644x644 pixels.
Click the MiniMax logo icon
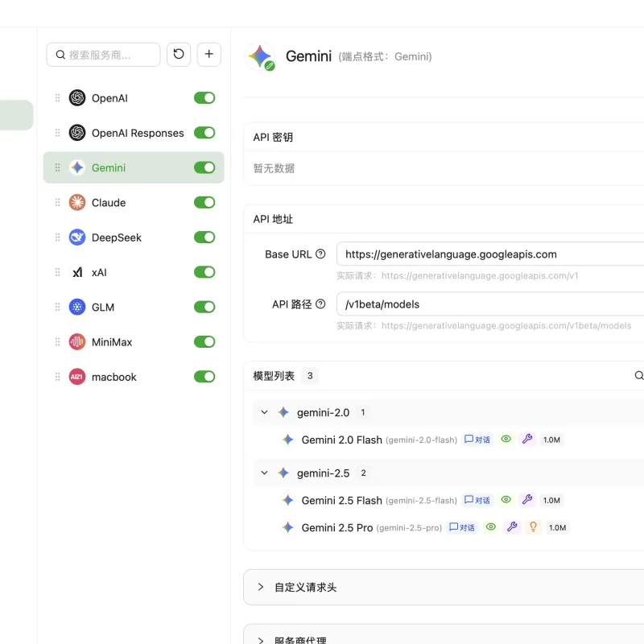(x=76, y=342)
